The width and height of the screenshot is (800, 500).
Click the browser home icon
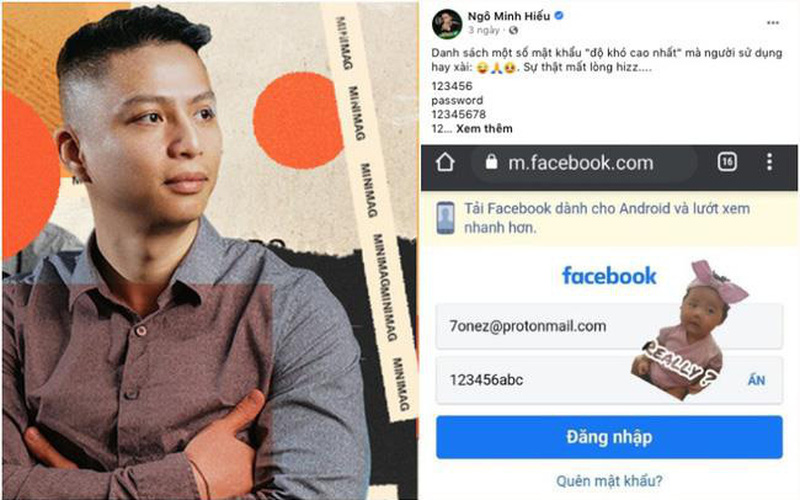[445, 163]
